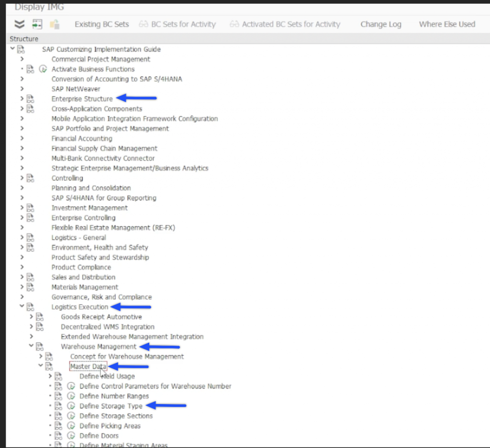
Task: Click execute icon for Define Storage Type
Action: pos(71,406)
